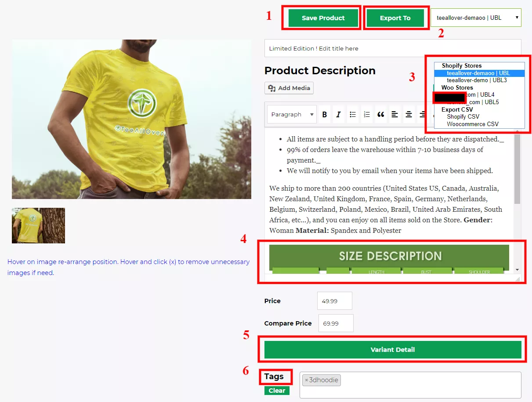Align text left in editor
The height and width of the screenshot is (402, 532).
[x=395, y=115]
